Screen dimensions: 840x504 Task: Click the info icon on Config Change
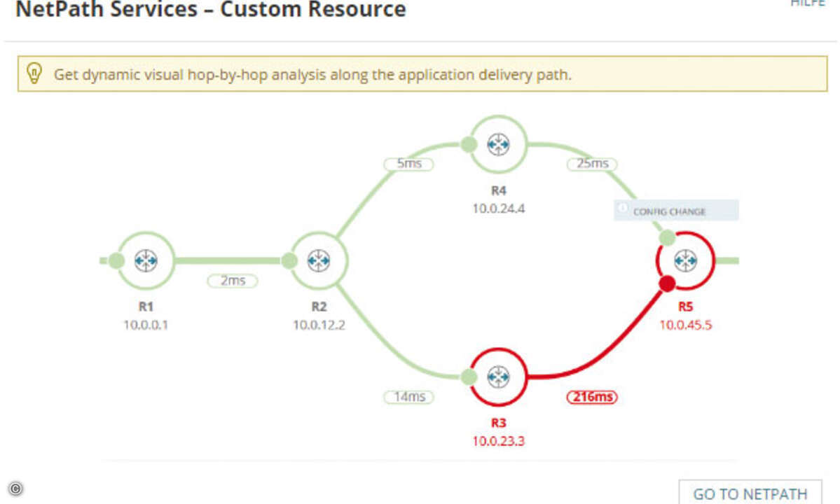click(623, 208)
